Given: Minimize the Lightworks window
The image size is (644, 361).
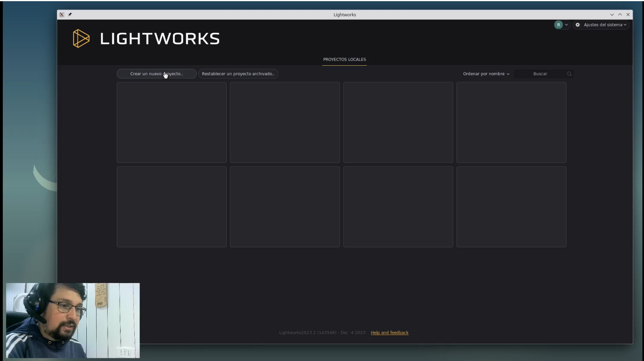Looking at the screenshot, I should click(x=612, y=14).
